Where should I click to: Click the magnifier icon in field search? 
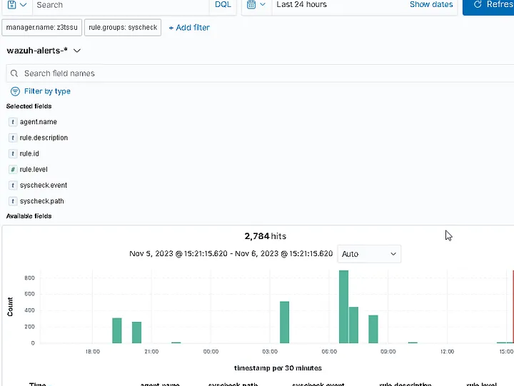coord(14,73)
